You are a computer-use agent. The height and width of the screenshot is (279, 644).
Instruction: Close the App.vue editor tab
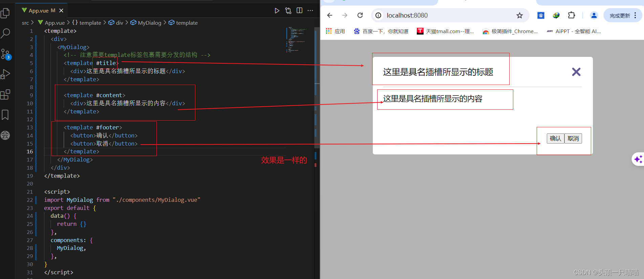pos(61,11)
